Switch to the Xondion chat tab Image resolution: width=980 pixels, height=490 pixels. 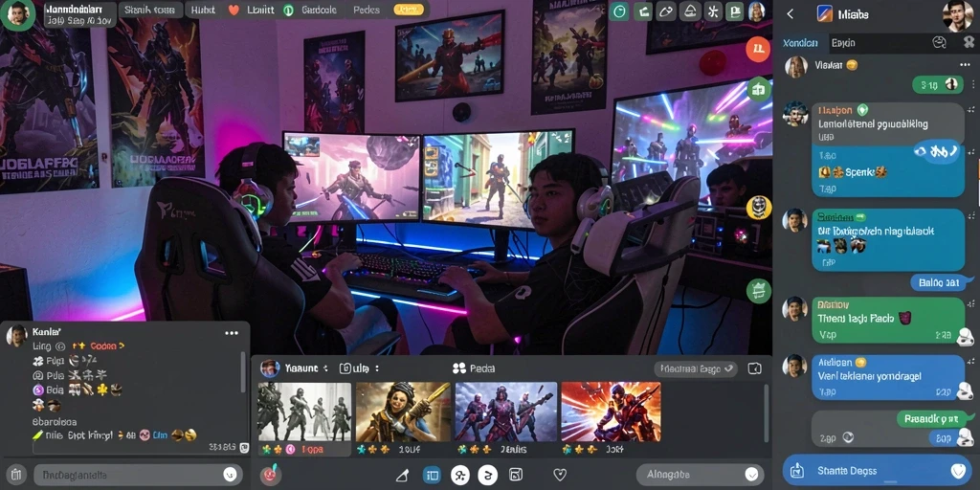[800, 43]
